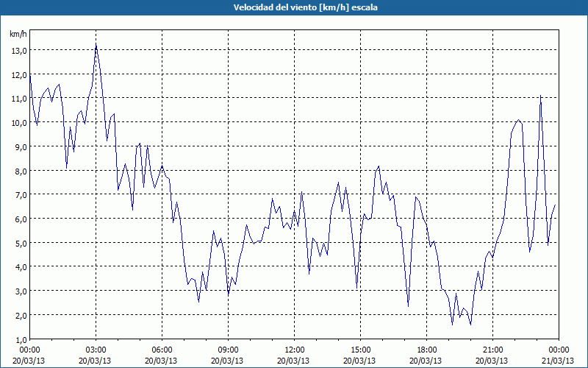Click the '8,0' y-axis value
The height and width of the screenshot is (368, 588).
[x=21, y=171]
